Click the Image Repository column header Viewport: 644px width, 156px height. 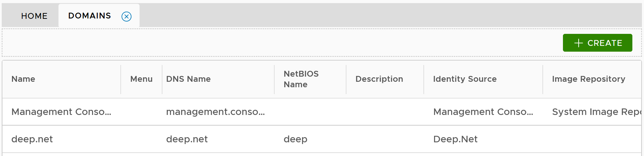pyautogui.click(x=588, y=79)
